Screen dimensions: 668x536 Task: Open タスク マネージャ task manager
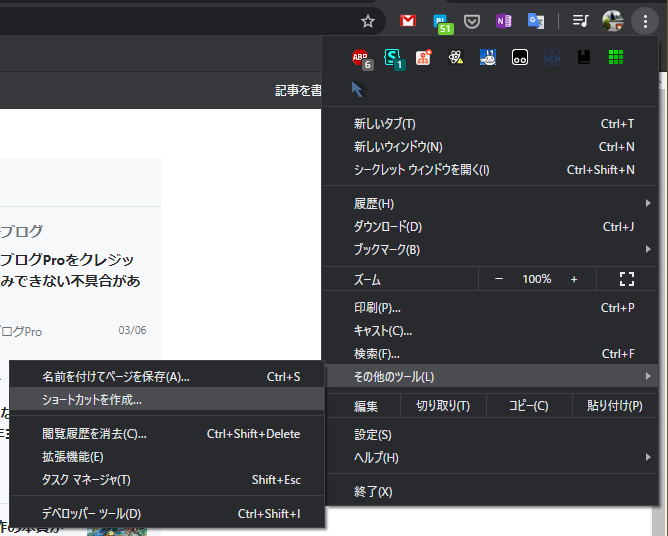tap(167, 480)
